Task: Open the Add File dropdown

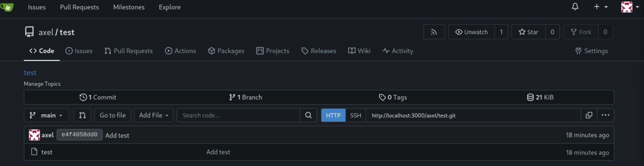Action: (x=153, y=115)
